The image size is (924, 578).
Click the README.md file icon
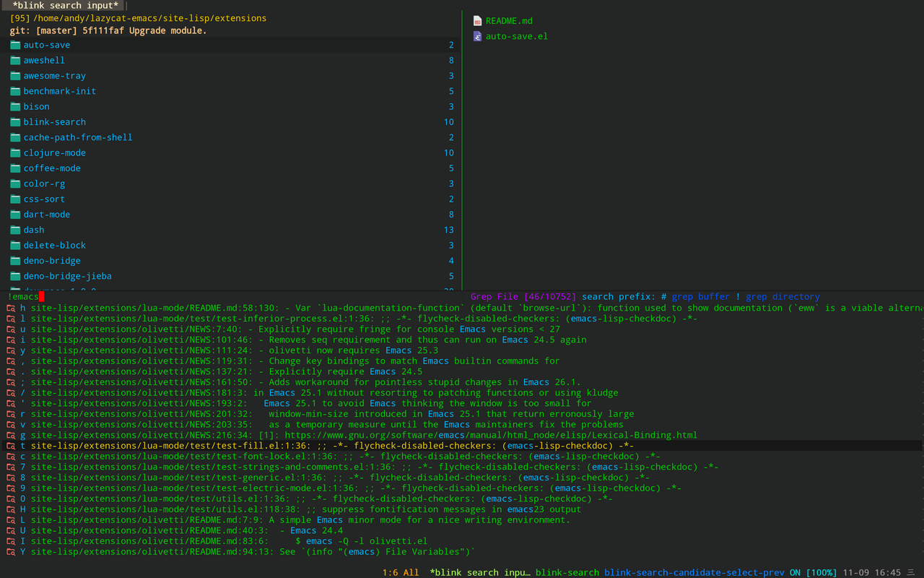[x=477, y=21]
